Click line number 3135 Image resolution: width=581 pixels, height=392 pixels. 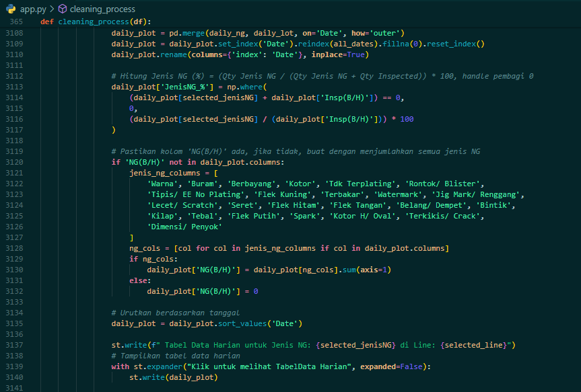(14, 323)
